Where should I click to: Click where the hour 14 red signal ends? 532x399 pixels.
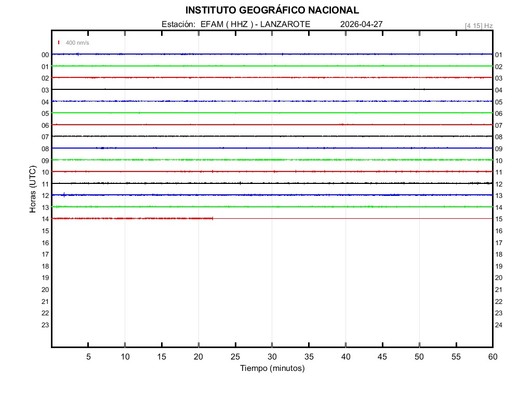pyautogui.click(x=213, y=218)
